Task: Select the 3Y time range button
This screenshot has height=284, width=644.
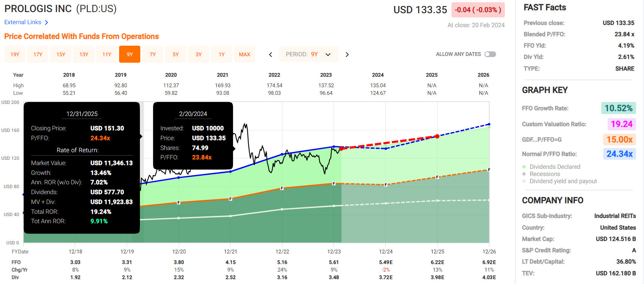Action: click(x=199, y=54)
